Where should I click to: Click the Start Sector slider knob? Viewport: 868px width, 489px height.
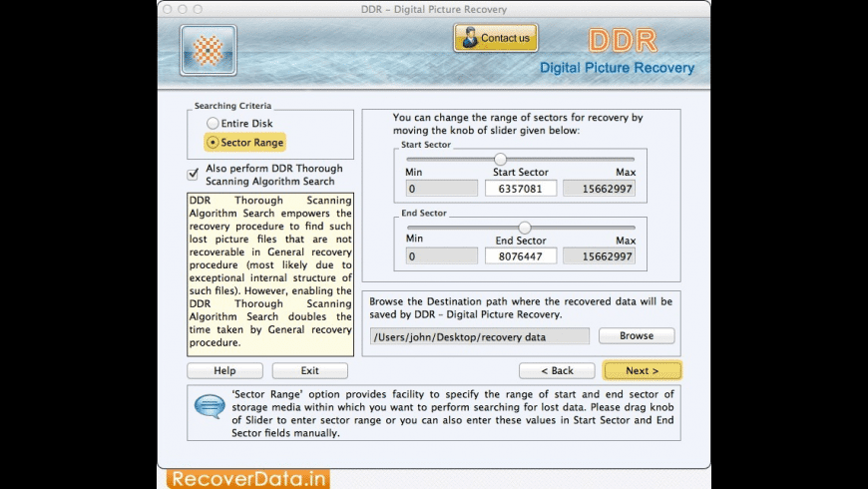(500, 159)
